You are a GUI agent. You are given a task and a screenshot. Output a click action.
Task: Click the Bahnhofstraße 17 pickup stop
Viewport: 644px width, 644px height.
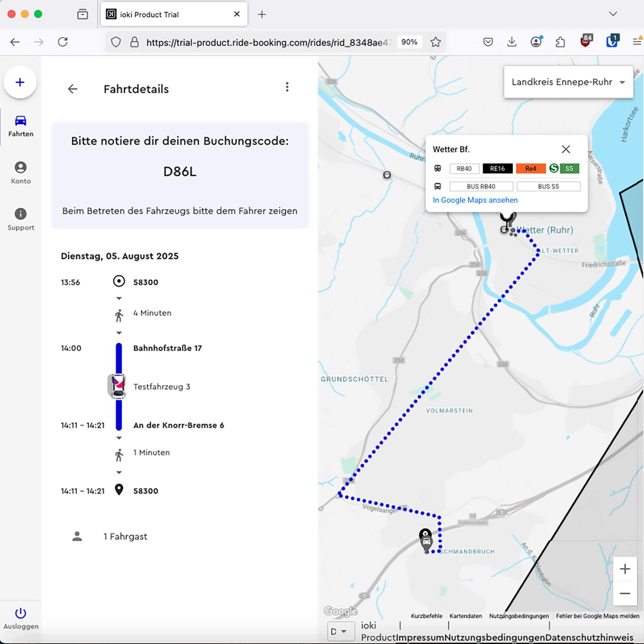(167, 348)
